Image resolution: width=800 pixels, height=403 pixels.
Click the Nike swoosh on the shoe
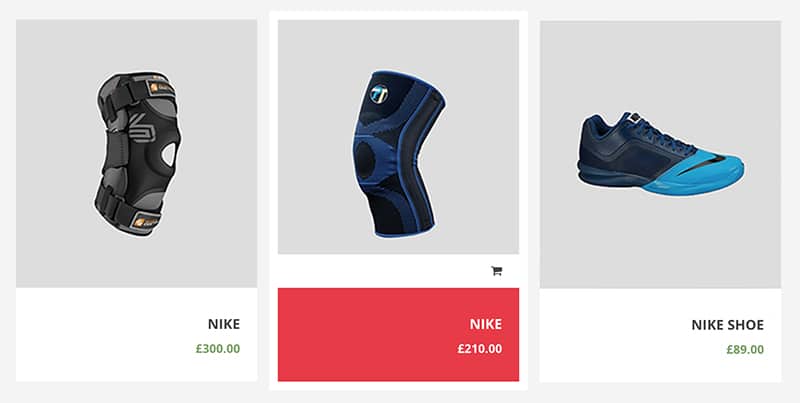pos(701,166)
